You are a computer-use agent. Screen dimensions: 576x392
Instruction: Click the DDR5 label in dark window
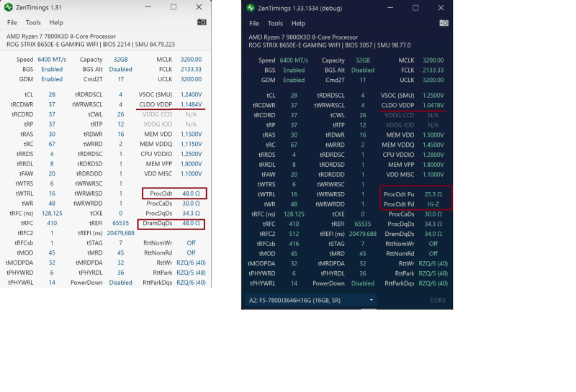coord(438,300)
